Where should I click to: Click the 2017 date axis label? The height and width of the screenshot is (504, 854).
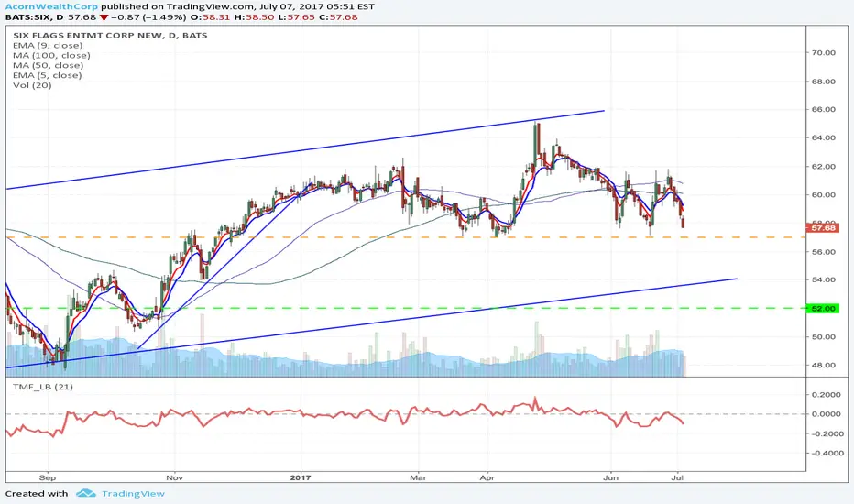point(301,477)
